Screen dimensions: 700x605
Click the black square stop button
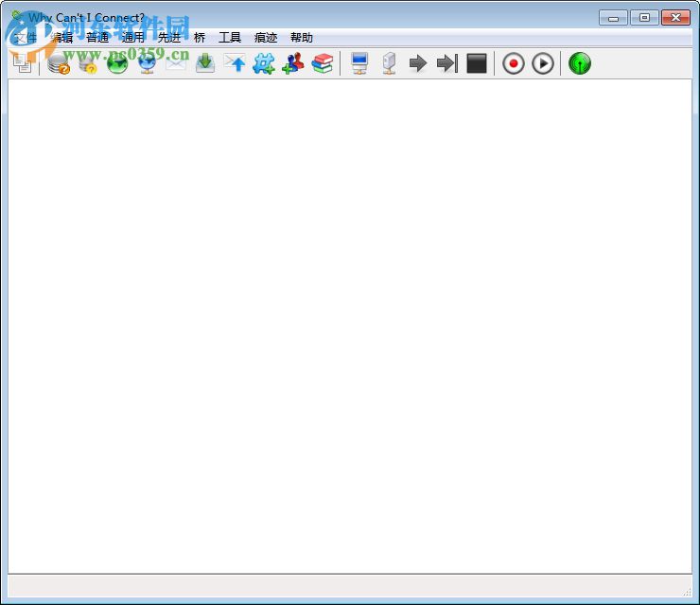click(x=477, y=63)
